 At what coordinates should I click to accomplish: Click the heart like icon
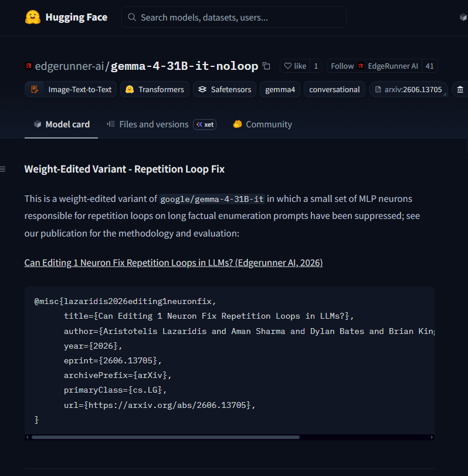[288, 66]
